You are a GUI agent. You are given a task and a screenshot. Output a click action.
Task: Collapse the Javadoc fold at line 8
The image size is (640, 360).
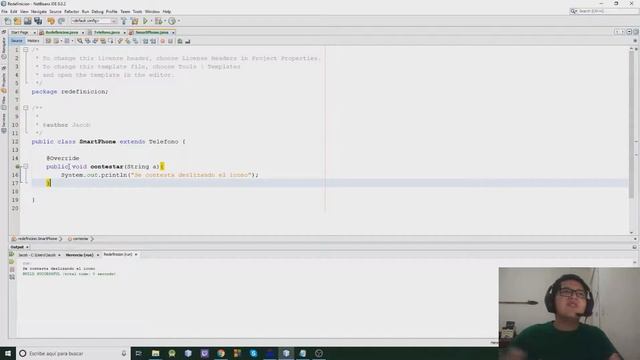25,108
